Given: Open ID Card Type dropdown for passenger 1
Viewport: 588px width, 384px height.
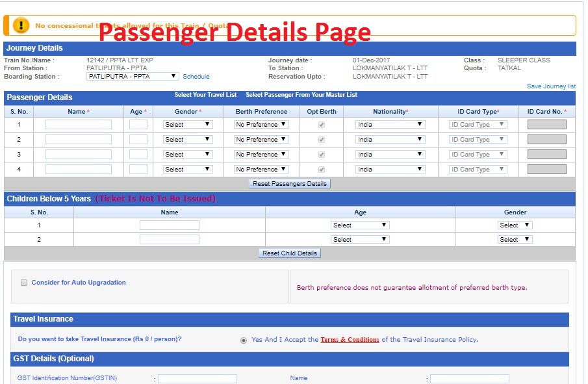Looking at the screenshot, I should 478,125.
